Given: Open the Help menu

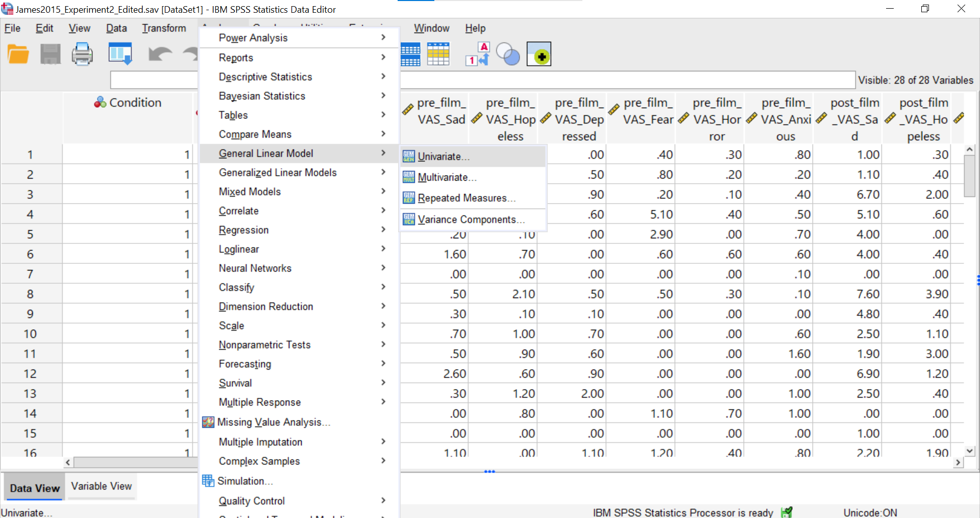Looking at the screenshot, I should (x=475, y=28).
